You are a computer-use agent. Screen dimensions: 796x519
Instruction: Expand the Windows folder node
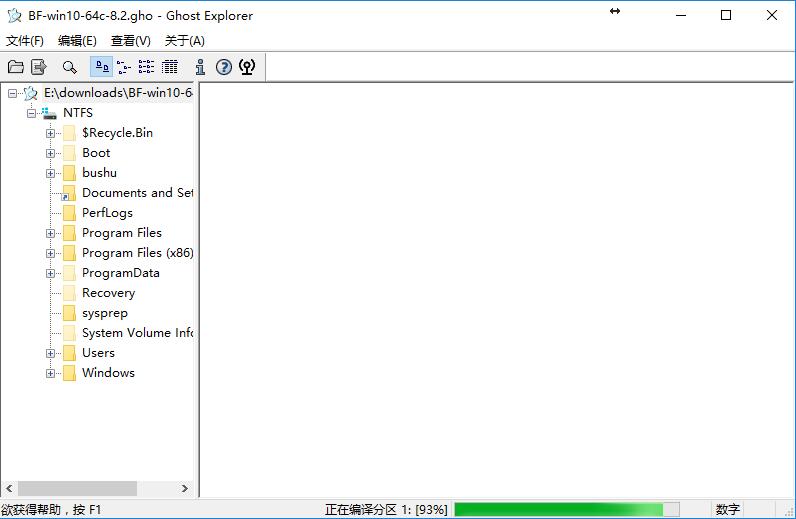pos(50,373)
